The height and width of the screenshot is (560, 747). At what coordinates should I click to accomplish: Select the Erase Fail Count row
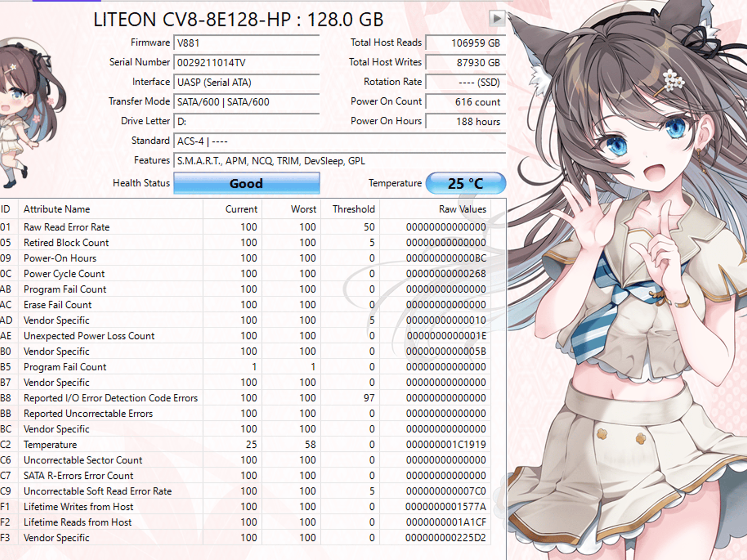pos(245,305)
